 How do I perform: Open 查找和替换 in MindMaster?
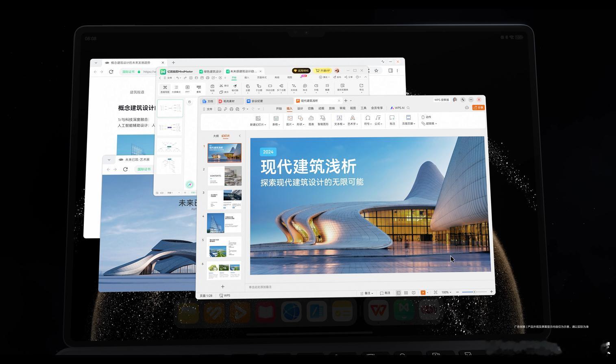click(x=342, y=88)
